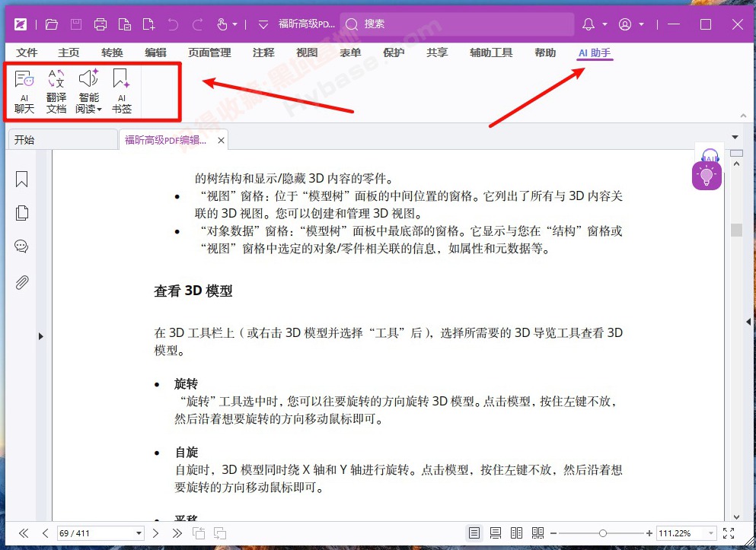Open the bookmarks side panel

(x=21, y=180)
